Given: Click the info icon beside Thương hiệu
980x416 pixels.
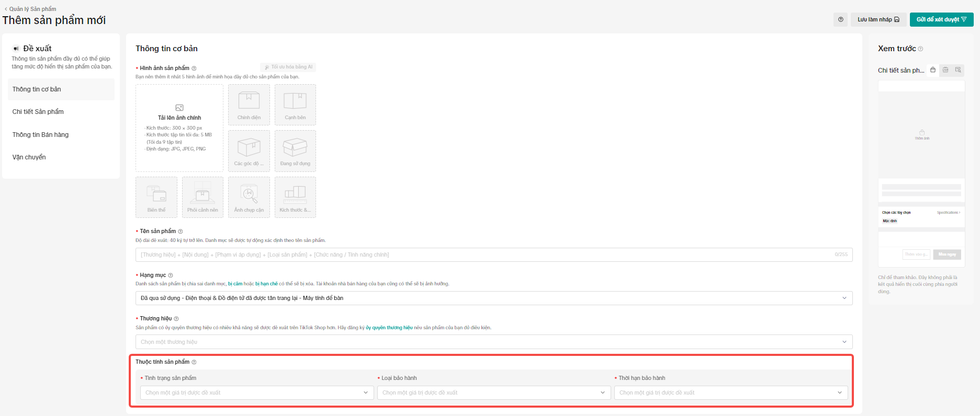Looking at the screenshot, I should tap(176, 319).
